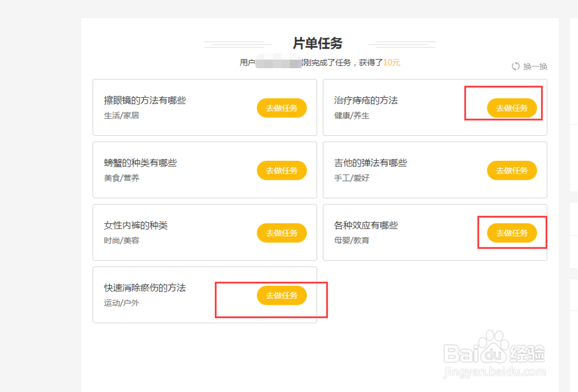Click 去做任务 for 擦眼镜的方法有哪些
This screenshot has height=392, width=578.
[281, 108]
